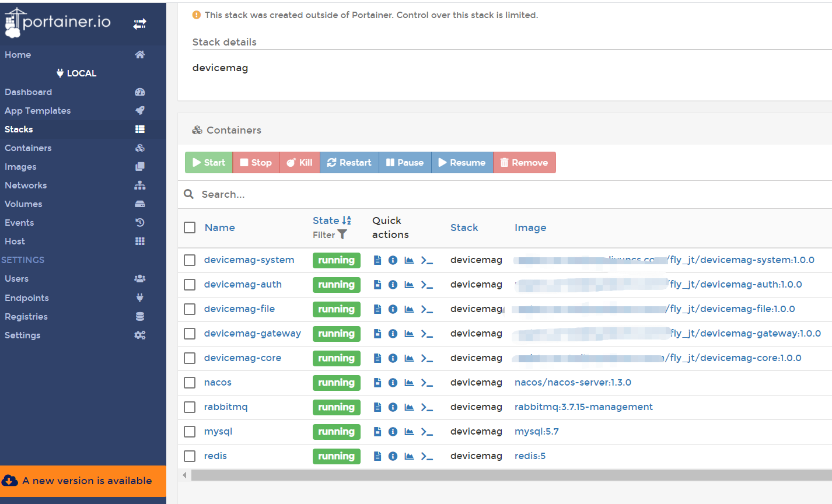This screenshot has width=832, height=504.
Task: Check the select-all checkbox in table header
Action: tap(190, 228)
